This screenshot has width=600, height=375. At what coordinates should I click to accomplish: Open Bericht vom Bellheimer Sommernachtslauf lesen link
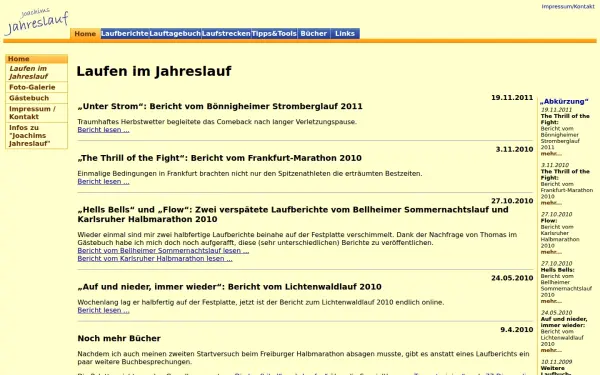point(163,251)
